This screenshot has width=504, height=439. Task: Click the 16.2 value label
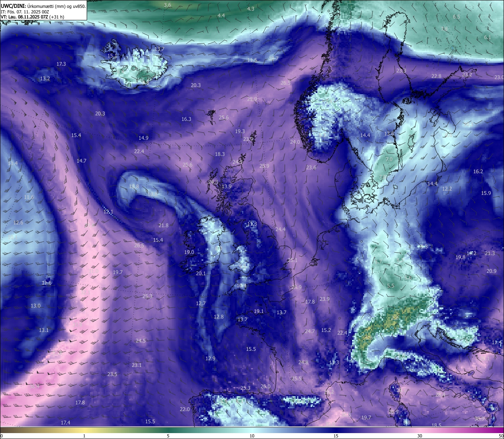478,172
